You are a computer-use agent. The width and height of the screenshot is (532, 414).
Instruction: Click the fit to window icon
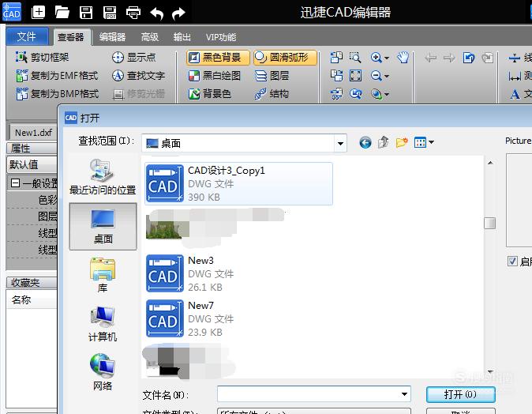pyautogui.click(x=355, y=75)
